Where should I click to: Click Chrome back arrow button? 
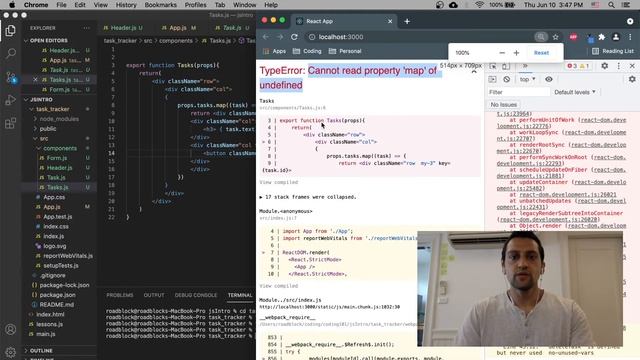266,37
